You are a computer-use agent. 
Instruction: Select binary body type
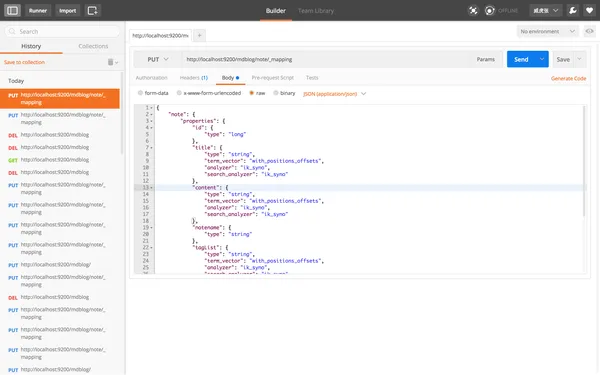[276, 93]
